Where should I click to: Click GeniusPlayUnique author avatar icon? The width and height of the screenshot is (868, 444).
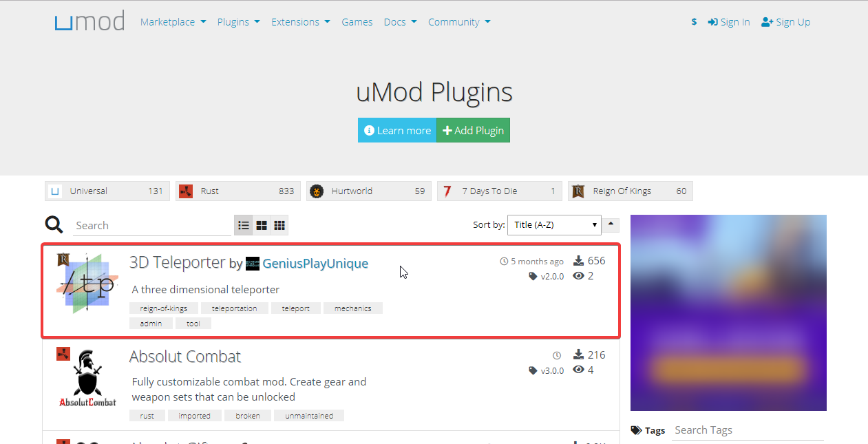[253, 264]
